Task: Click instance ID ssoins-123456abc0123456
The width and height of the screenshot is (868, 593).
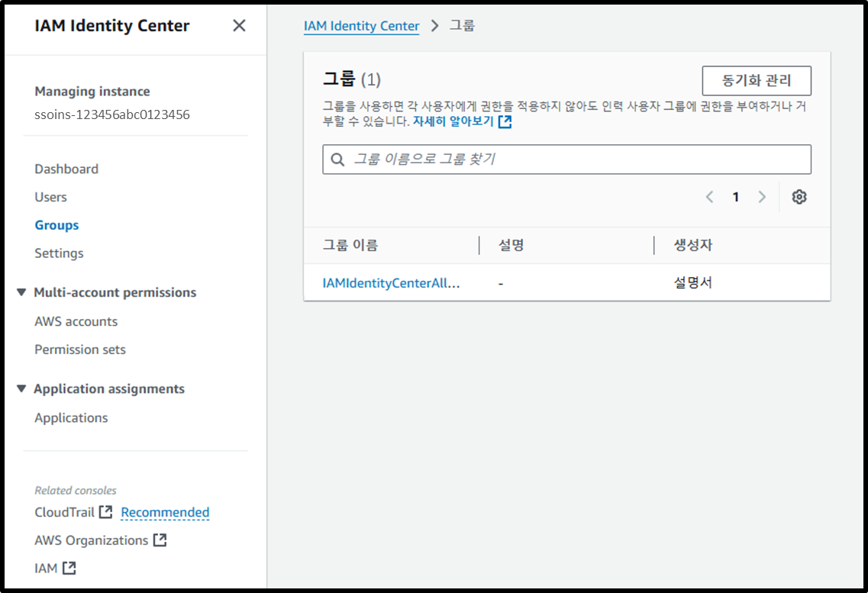Action: (111, 114)
